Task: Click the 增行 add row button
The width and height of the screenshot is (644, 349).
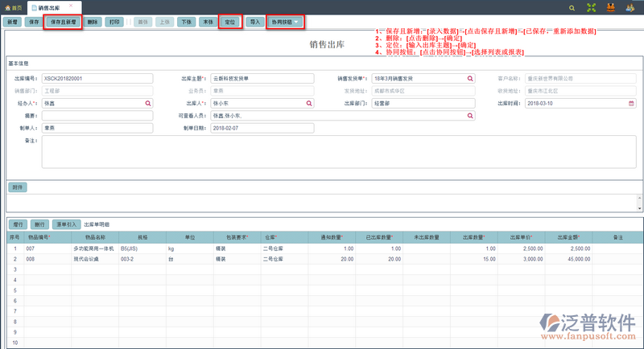Action: point(18,224)
